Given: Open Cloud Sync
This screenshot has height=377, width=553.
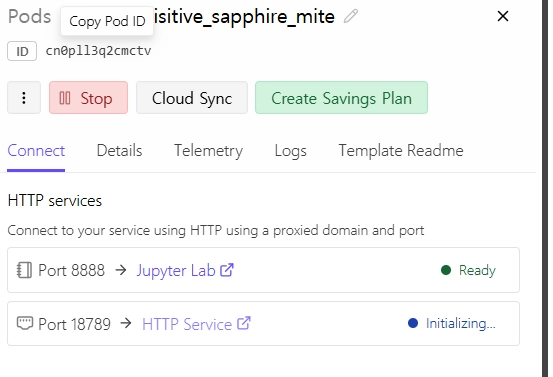Looking at the screenshot, I should pos(192,98).
